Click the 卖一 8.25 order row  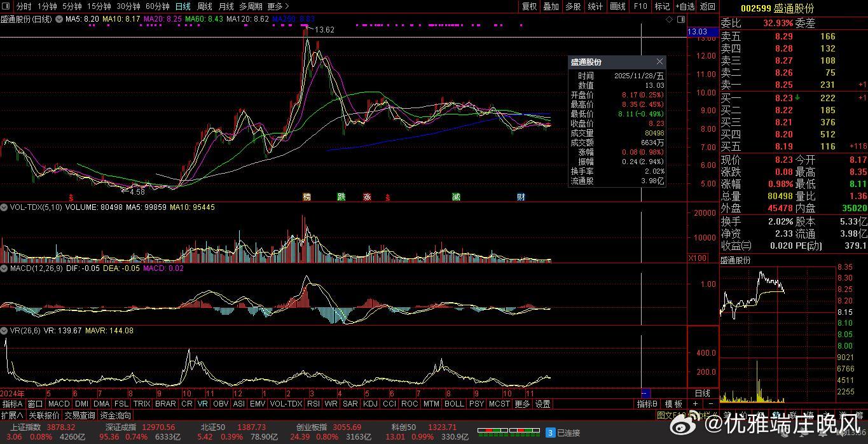pos(794,85)
